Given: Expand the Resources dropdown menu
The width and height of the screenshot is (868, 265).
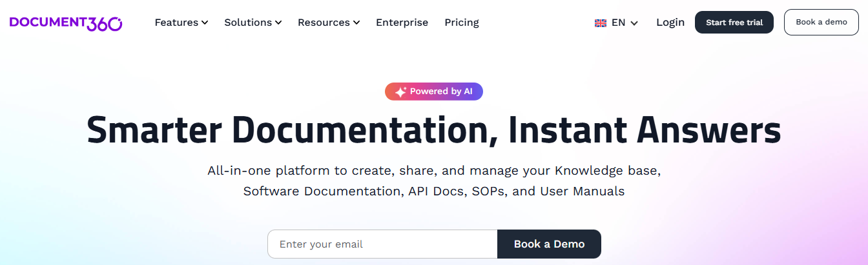Looking at the screenshot, I should [x=329, y=23].
